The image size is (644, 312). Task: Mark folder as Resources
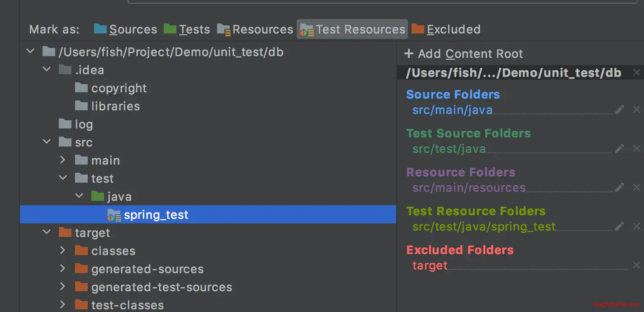click(255, 29)
